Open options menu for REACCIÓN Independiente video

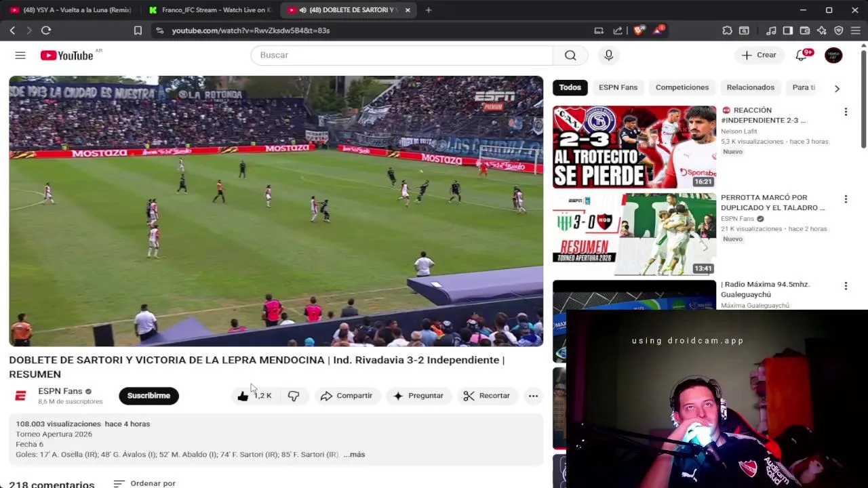point(846,112)
